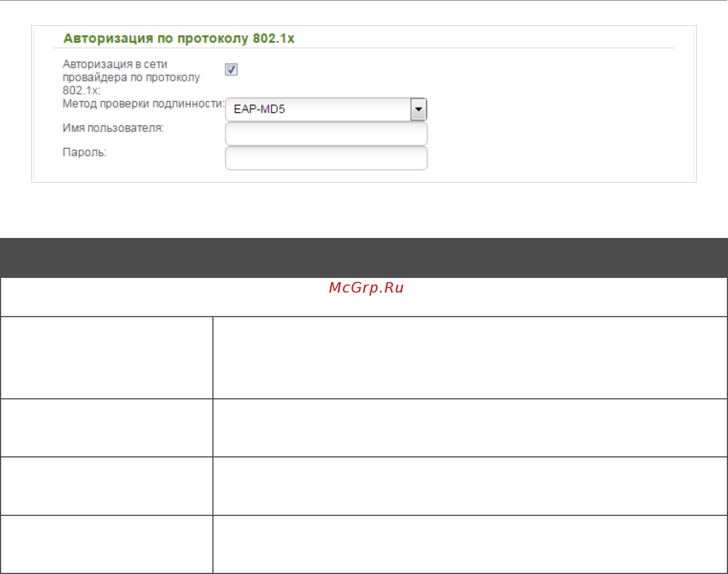Click the Авторизация в сети провайдера label
Screen dimensions: 728x574
tap(131, 77)
